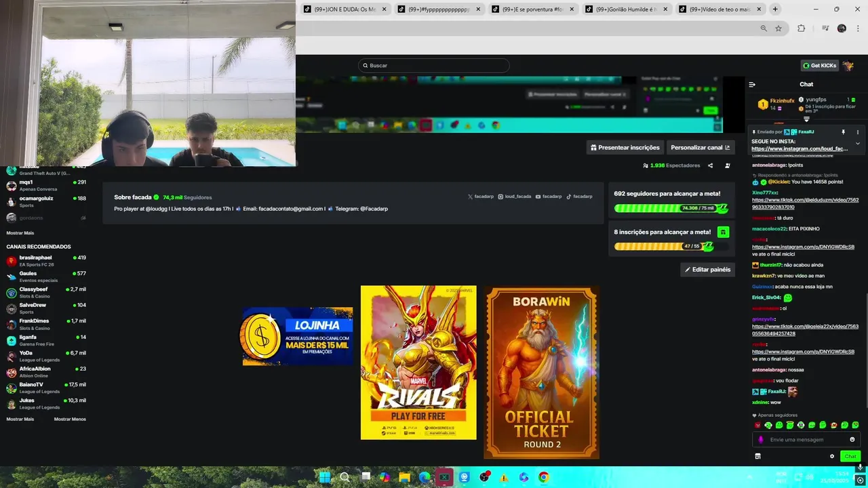This screenshot has height=488, width=868.
Task: Open FrankDimes recommended channel
Action: pos(46,324)
